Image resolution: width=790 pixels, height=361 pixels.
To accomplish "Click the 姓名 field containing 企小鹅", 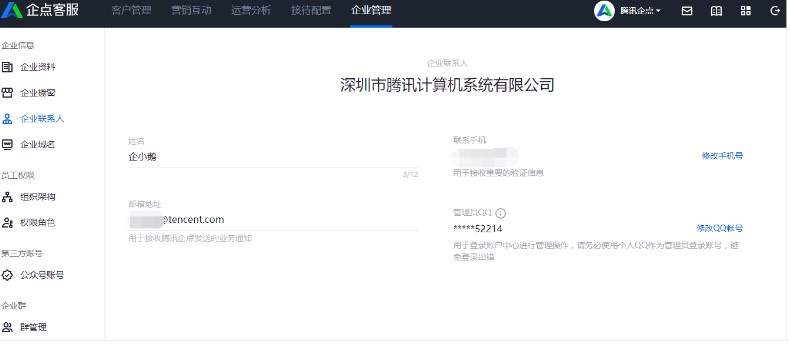I will (x=273, y=157).
